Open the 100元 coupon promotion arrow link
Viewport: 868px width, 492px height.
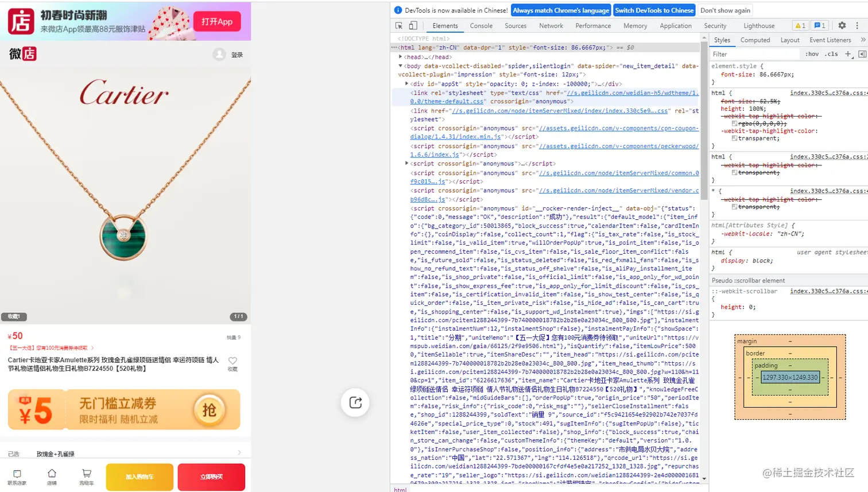[x=92, y=348]
